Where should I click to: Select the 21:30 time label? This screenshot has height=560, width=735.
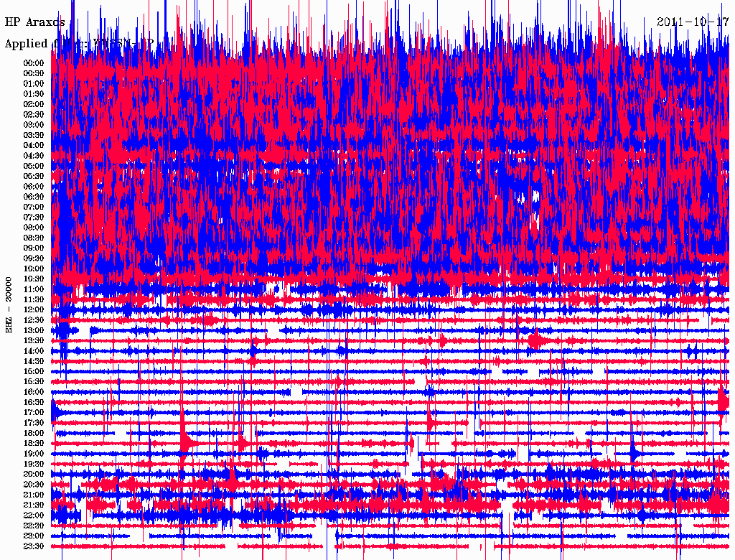[x=34, y=505]
